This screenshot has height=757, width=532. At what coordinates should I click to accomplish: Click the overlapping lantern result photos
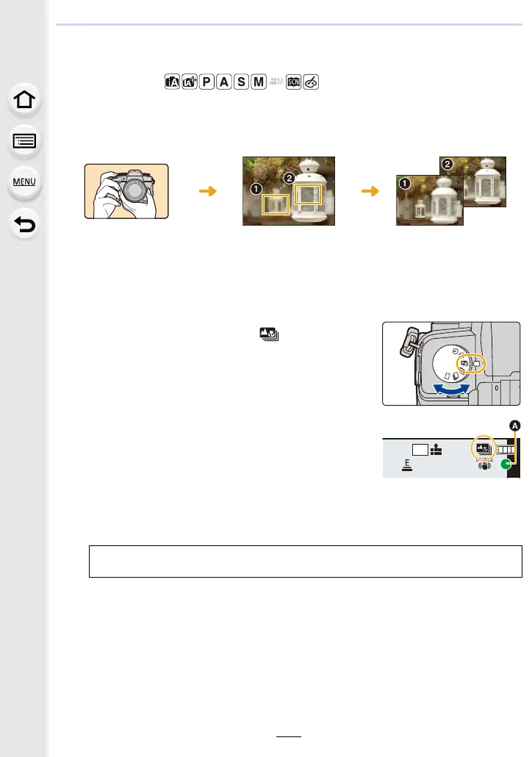tap(451, 191)
